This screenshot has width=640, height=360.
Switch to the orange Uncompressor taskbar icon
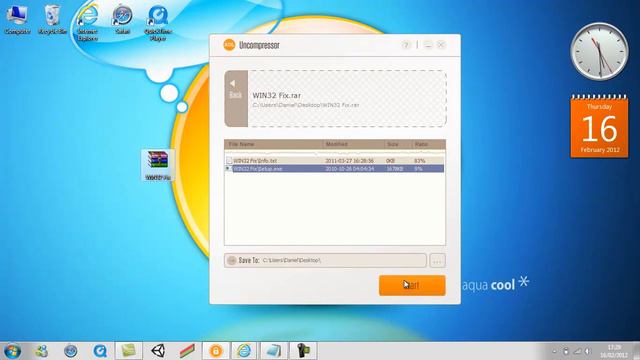(x=216, y=351)
